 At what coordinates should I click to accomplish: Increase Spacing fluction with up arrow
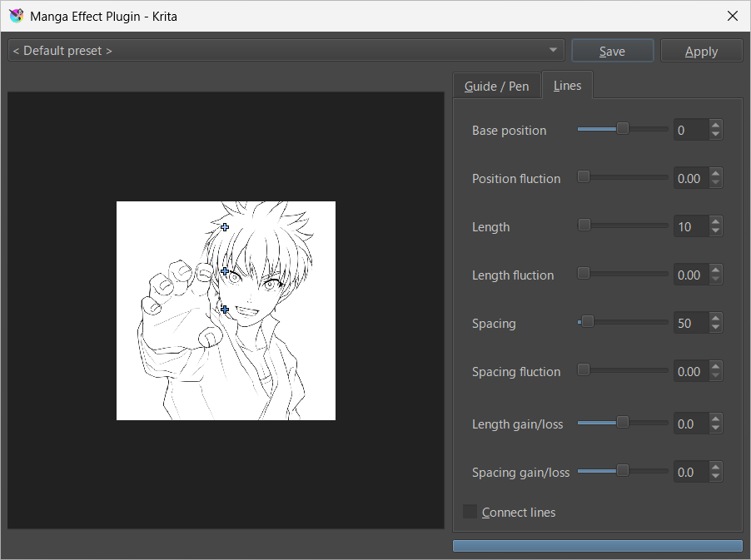pos(715,367)
